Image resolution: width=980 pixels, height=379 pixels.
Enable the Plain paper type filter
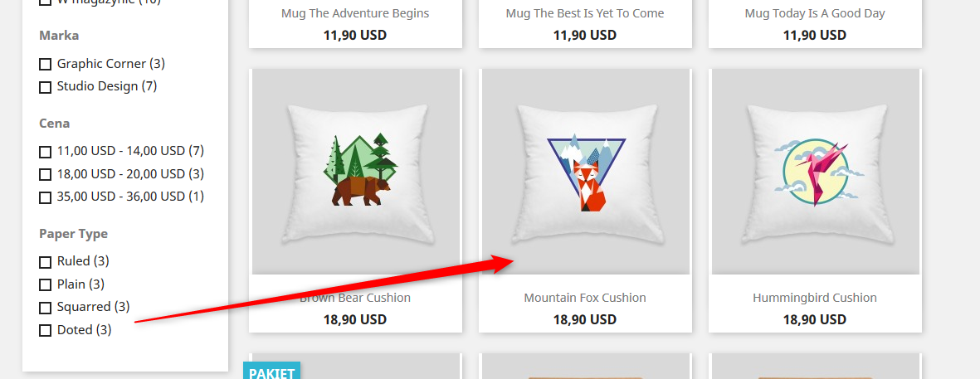[45, 284]
